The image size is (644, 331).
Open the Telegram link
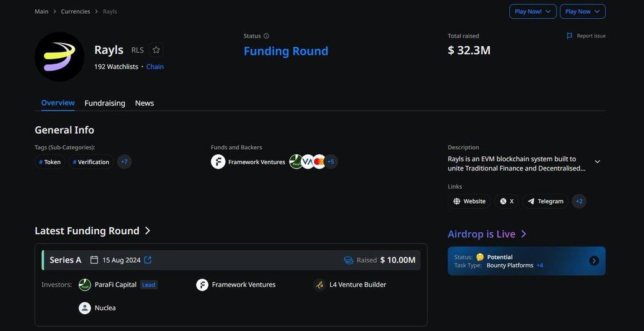[x=545, y=201]
